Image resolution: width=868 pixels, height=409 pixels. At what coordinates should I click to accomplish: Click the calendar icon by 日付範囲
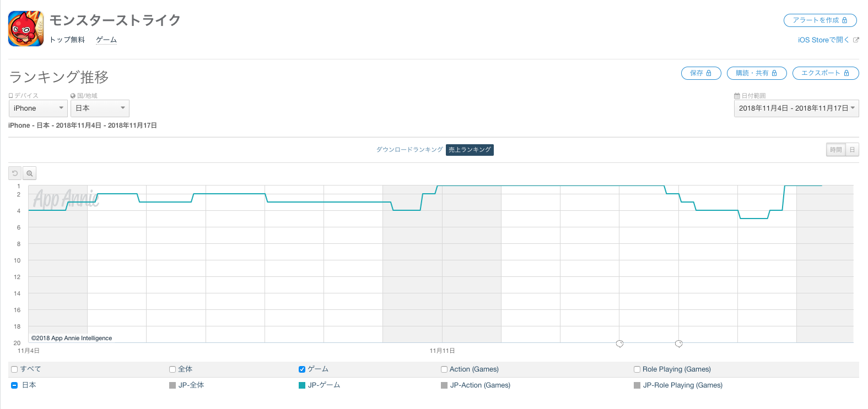(737, 96)
